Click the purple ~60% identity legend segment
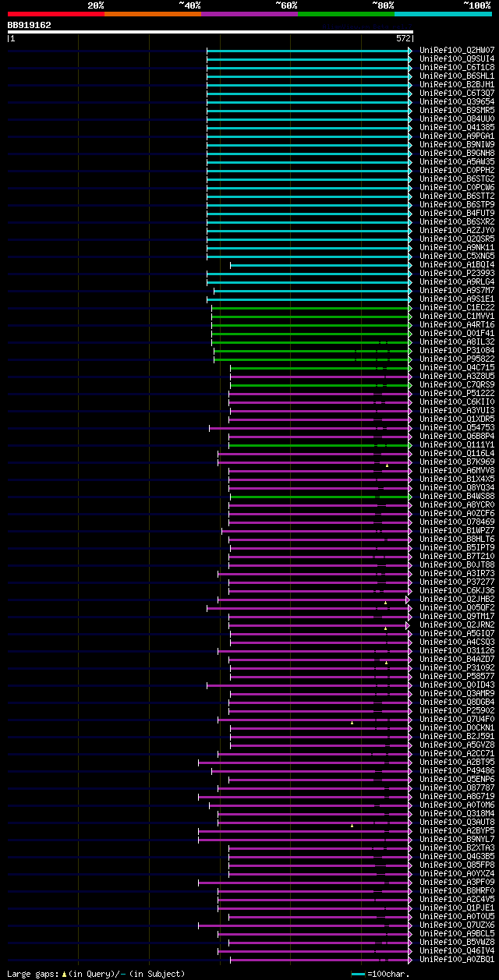 (249, 14)
